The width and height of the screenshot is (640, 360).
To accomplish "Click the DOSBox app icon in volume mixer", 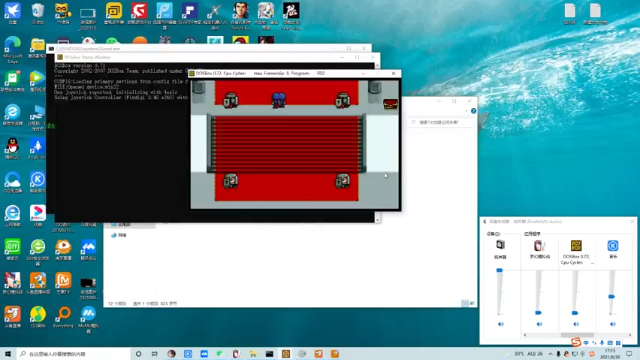I will click(x=576, y=245).
